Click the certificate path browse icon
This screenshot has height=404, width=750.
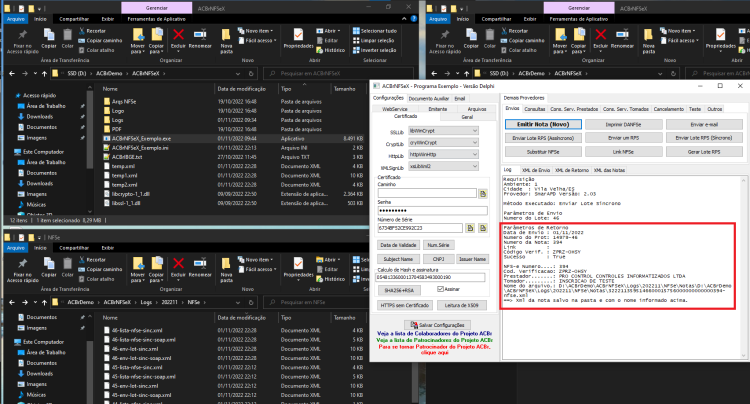coord(483,194)
